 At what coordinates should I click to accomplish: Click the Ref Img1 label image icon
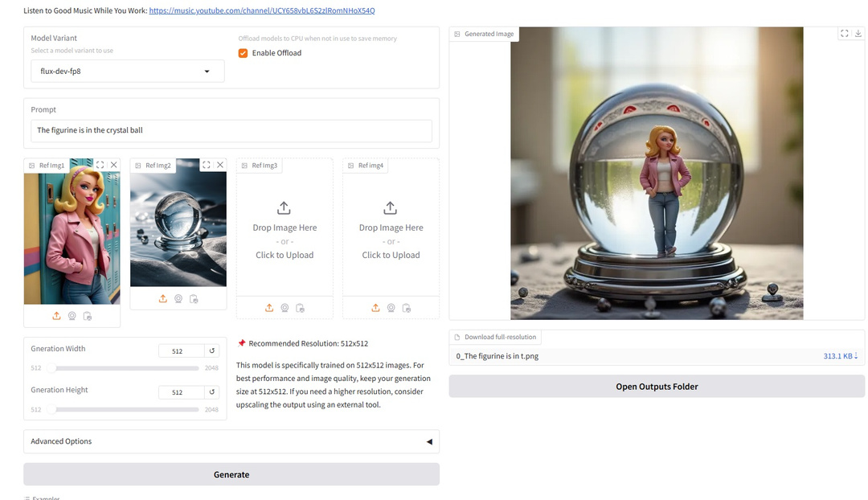31,166
